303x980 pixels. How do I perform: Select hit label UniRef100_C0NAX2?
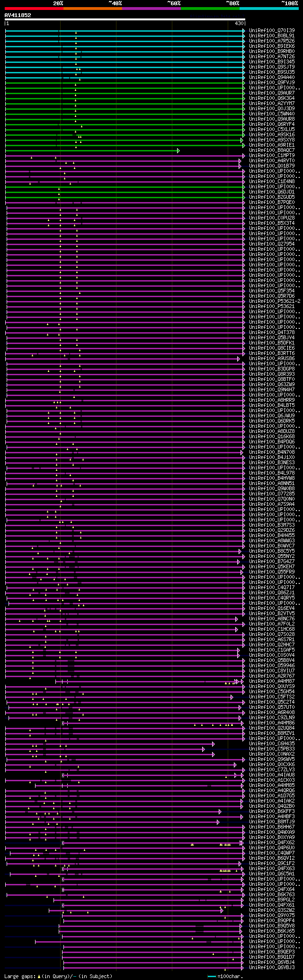coord(272,754)
